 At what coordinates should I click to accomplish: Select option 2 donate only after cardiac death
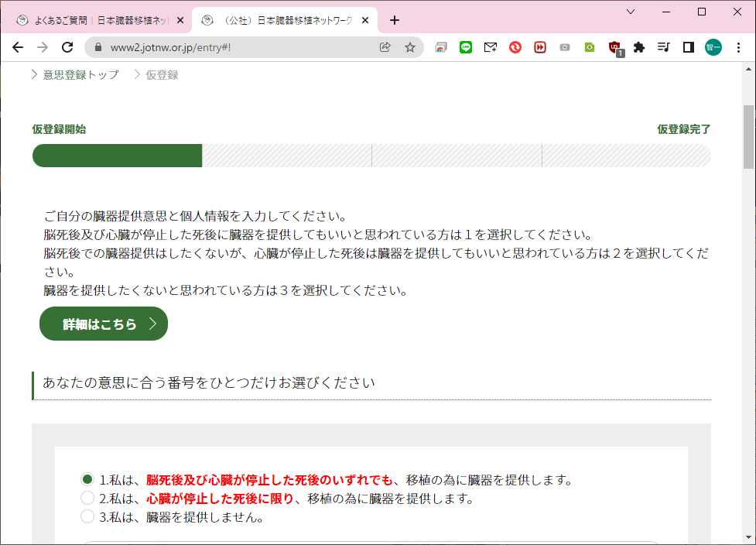(x=87, y=499)
